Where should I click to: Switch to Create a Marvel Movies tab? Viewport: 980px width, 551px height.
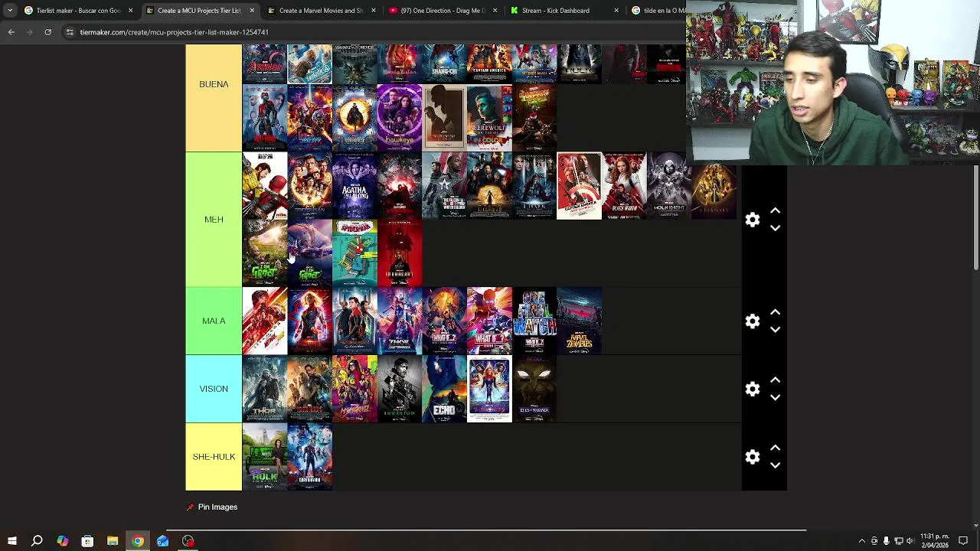click(321, 11)
